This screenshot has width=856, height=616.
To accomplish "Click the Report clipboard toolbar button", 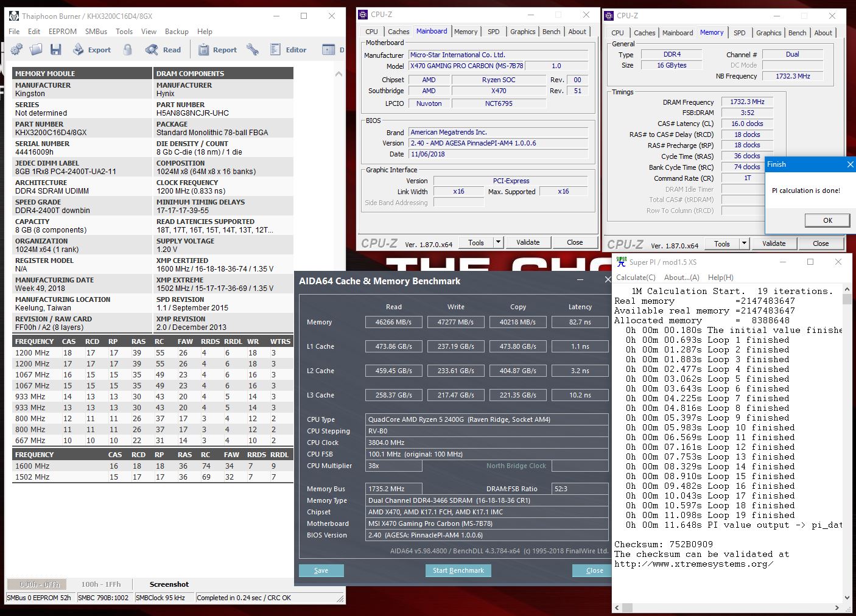I will (x=217, y=50).
